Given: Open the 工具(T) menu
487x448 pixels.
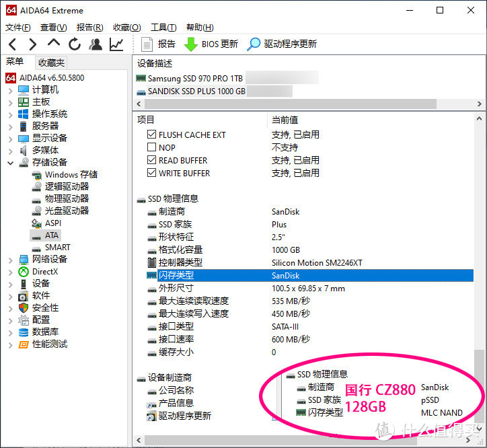Looking at the screenshot, I should (163, 28).
